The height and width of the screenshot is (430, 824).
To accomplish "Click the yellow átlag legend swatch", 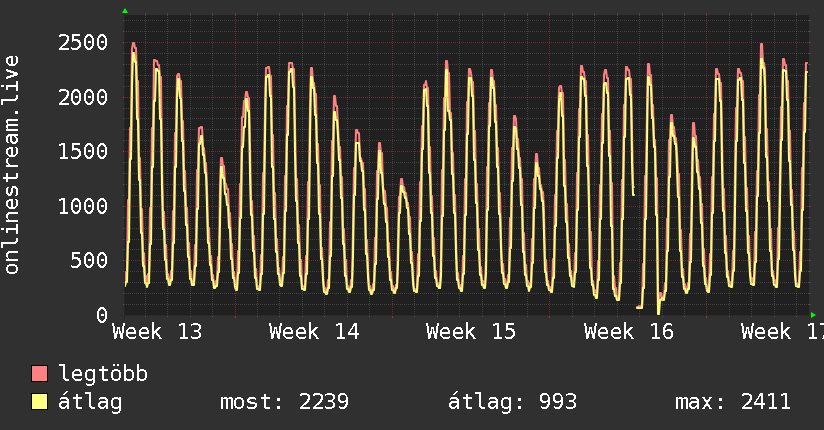I will 39,402.
